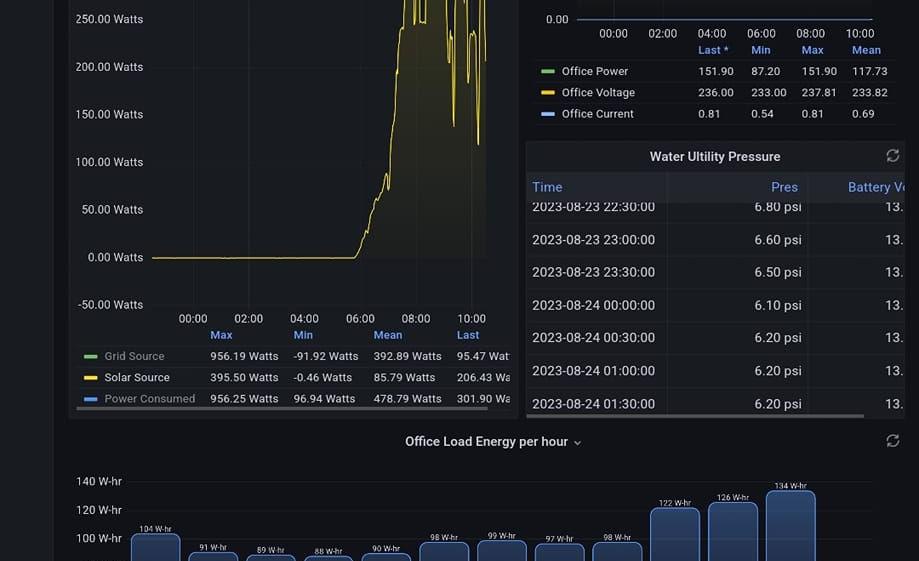Viewport: 919px width, 561px height.
Task: Sort pressure table by Time column
Action: pos(547,187)
